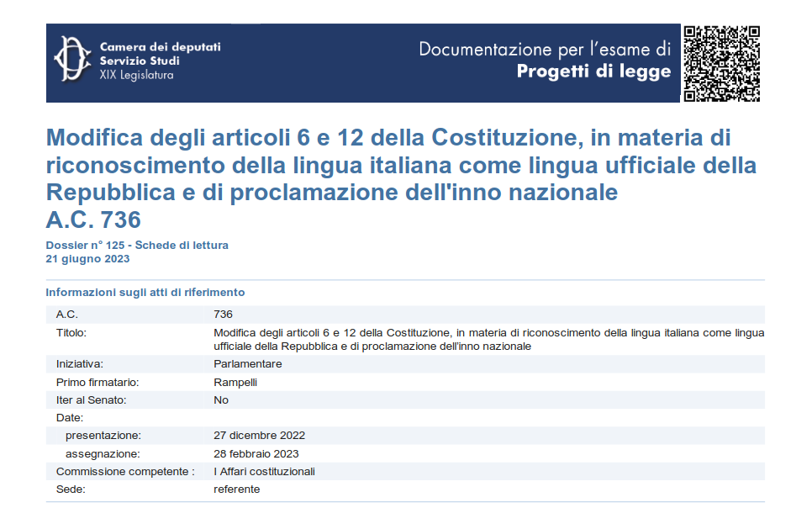Click 'Documentazione per l'esame di' header text
This screenshot has width=812, height=508.
point(545,49)
